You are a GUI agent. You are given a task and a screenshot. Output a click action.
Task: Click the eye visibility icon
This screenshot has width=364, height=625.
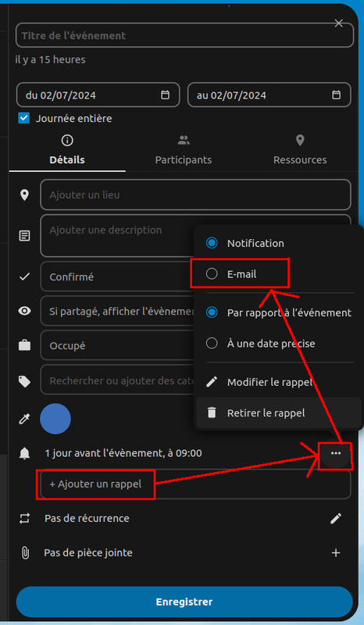coord(25,311)
